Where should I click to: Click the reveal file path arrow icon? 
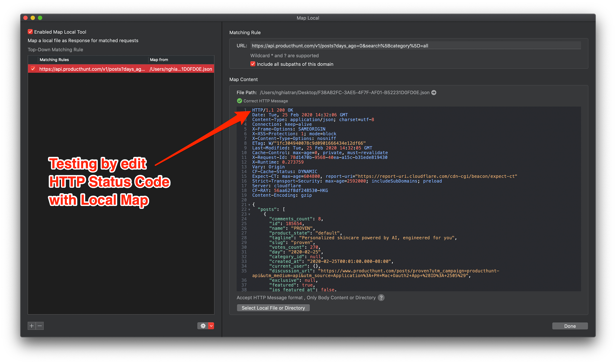click(434, 92)
